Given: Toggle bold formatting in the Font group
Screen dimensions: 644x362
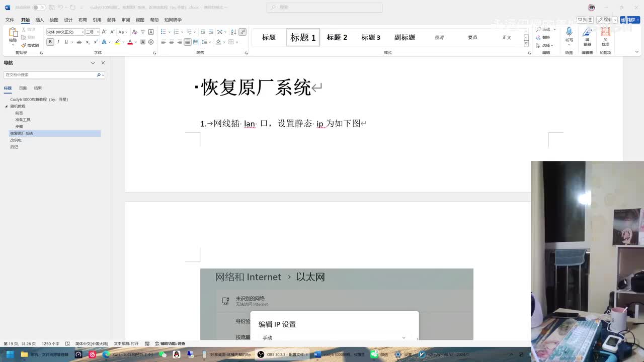Looking at the screenshot, I should pyautogui.click(x=50, y=42).
